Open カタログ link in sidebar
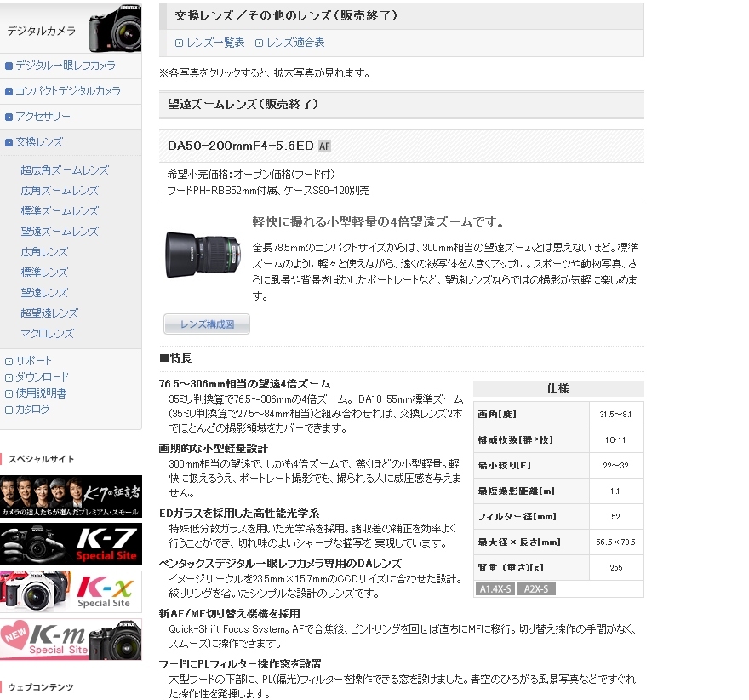 32,410
